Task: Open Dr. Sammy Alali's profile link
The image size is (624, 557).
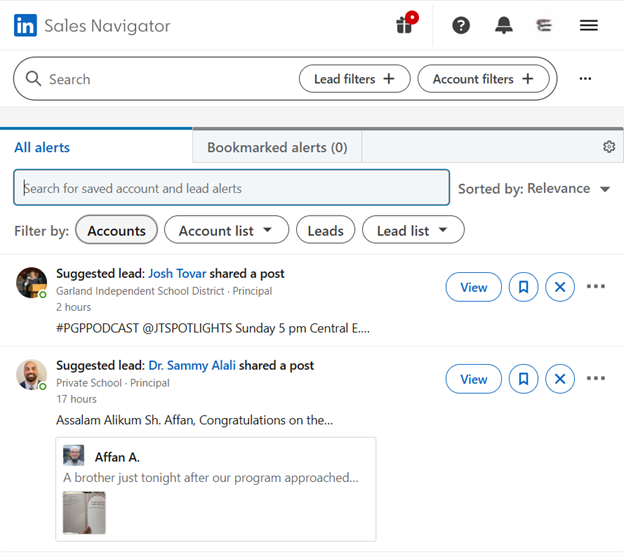Action: 192,365
